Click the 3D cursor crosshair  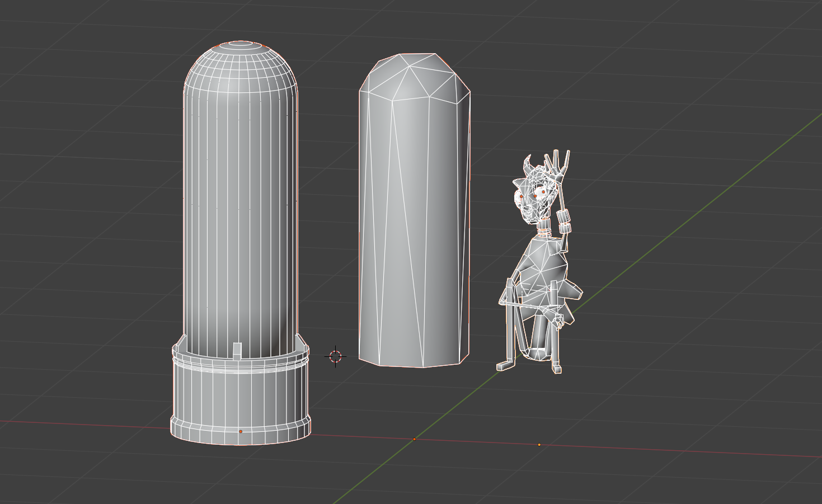tap(336, 356)
